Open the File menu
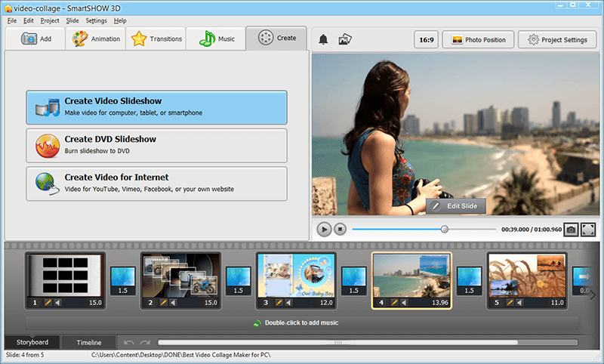 (x=12, y=20)
